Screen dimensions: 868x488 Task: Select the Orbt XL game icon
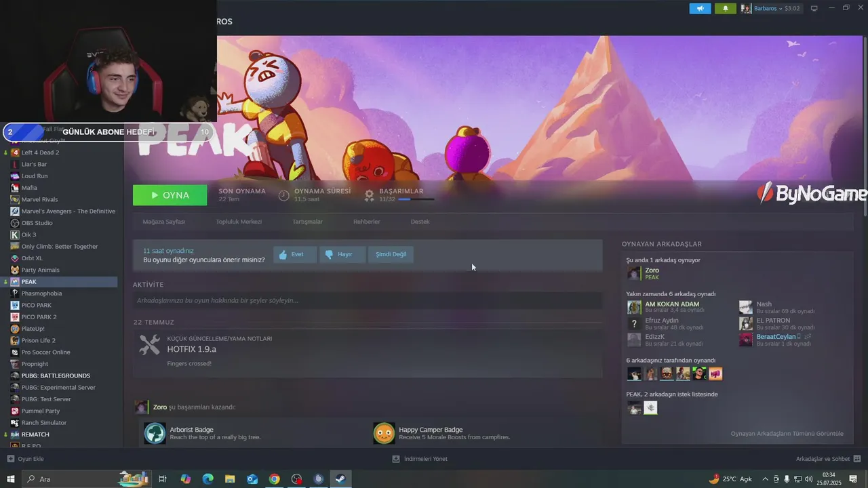point(15,258)
